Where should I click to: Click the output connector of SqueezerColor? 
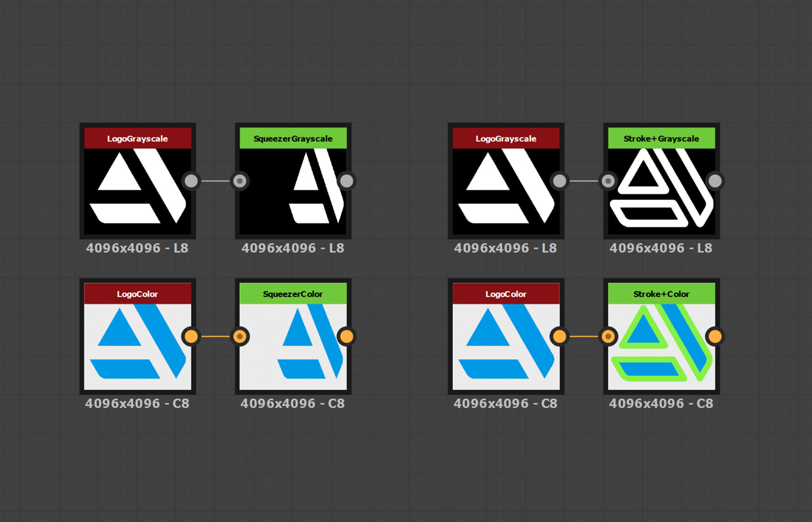coord(347,336)
